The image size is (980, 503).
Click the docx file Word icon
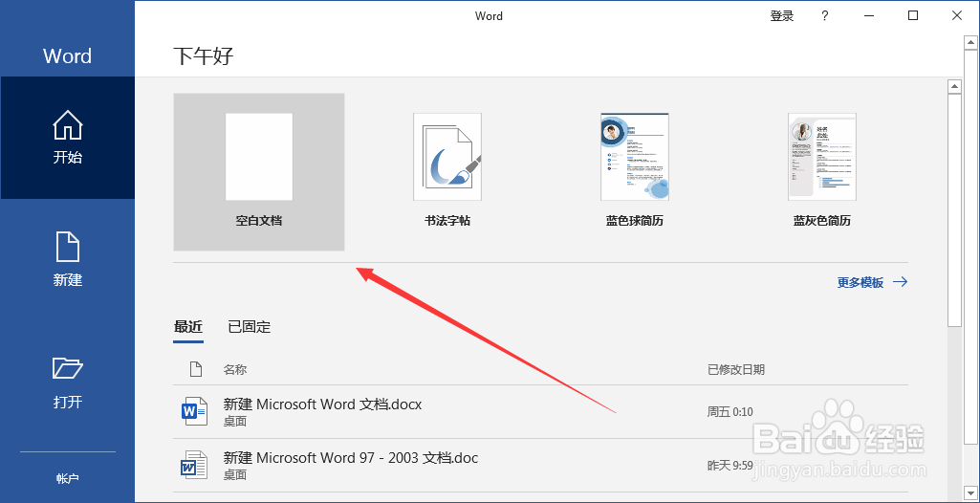(x=193, y=410)
